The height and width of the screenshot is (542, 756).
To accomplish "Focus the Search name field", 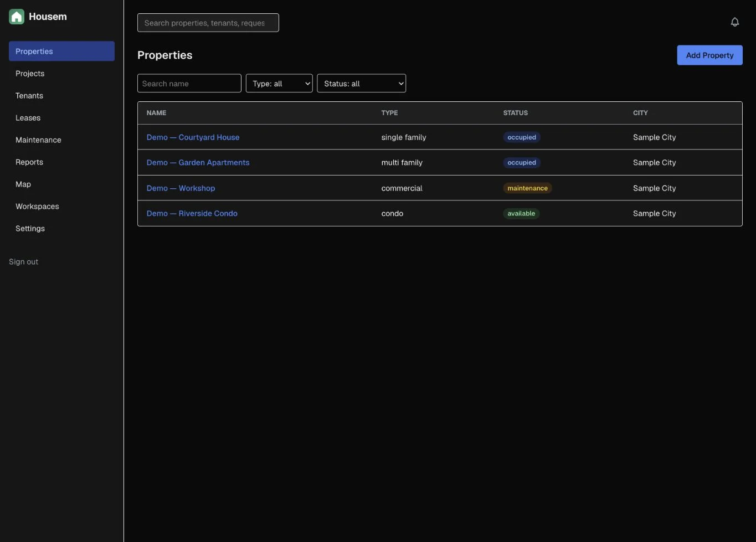I will click(x=189, y=84).
